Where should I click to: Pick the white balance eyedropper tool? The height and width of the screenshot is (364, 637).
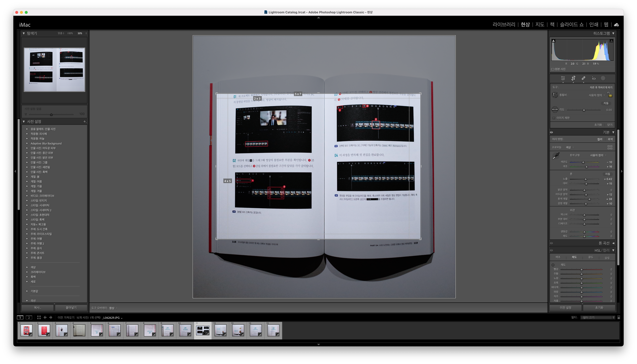(x=556, y=156)
